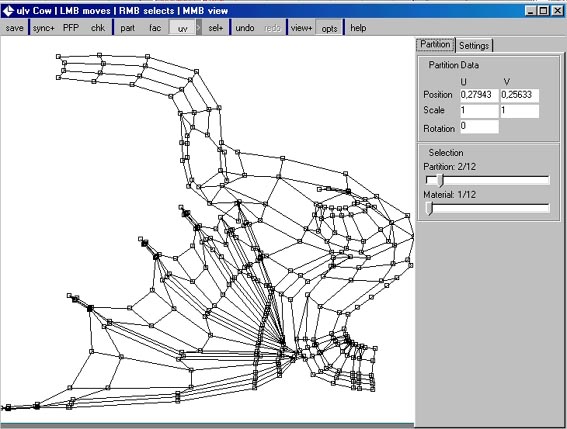This screenshot has height=429, width=567.
Task: Click the Partition slider handle
Action: (x=440, y=180)
